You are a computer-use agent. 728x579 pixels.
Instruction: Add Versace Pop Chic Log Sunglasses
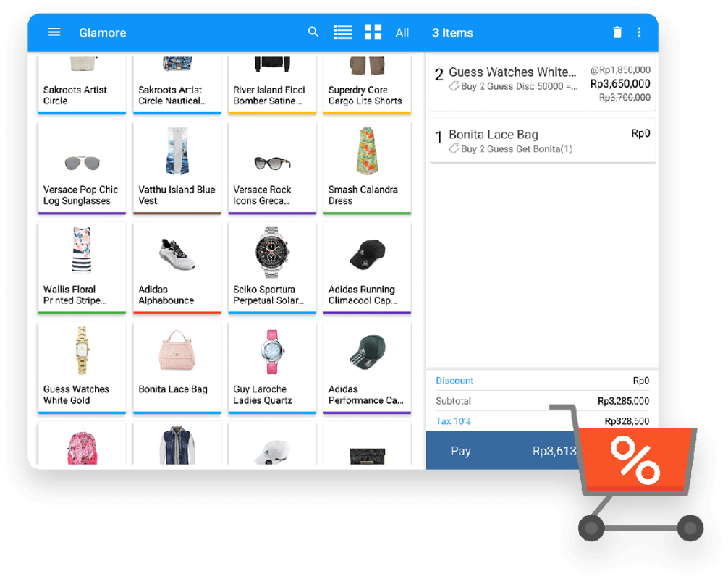(82, 168)
